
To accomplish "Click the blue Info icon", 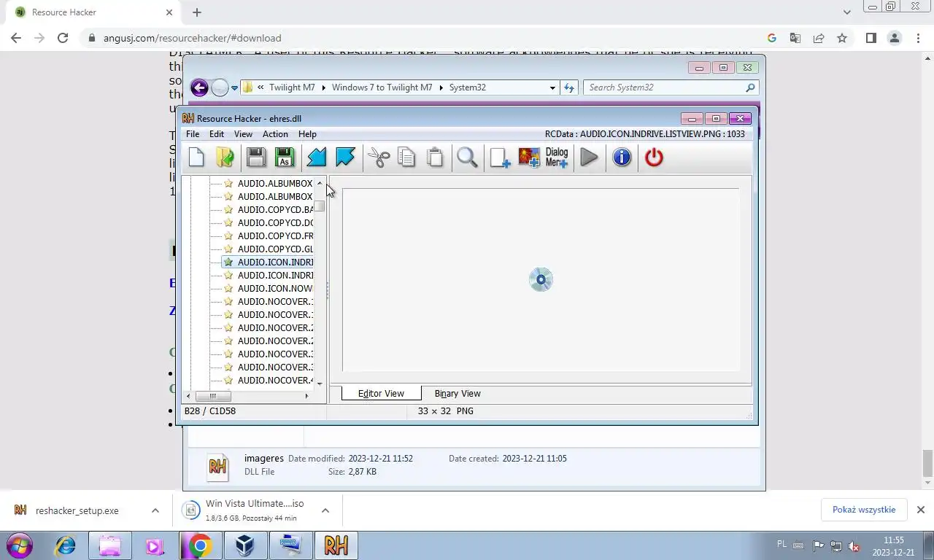I will [622, 157].
